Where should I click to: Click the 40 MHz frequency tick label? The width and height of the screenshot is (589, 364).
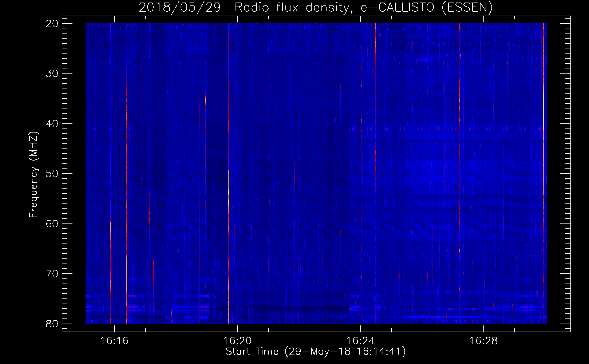click(x=52, y=124)
